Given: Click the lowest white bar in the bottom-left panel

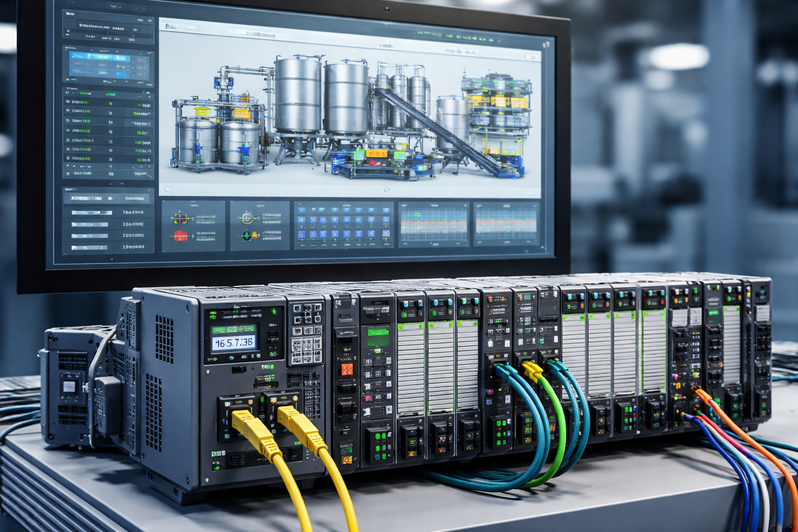Looking at the screenshot, I should click(90, 248).
